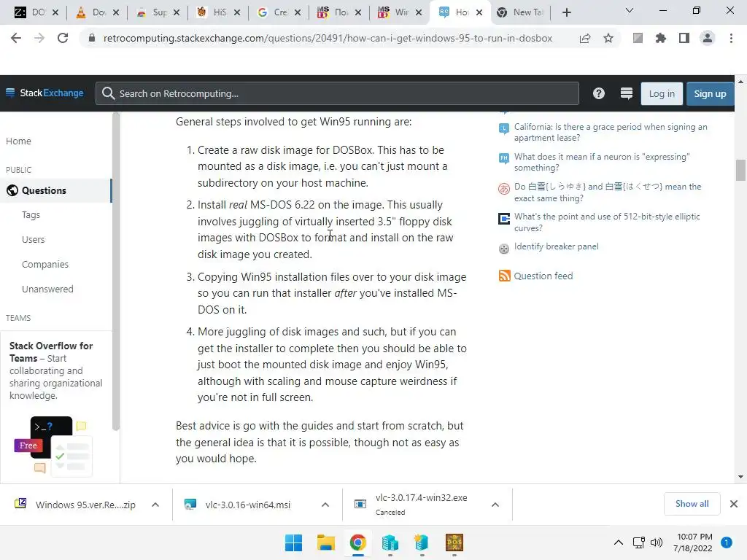Close the downloads bar
The image size is (747, 560).
(x=734, y=504)
